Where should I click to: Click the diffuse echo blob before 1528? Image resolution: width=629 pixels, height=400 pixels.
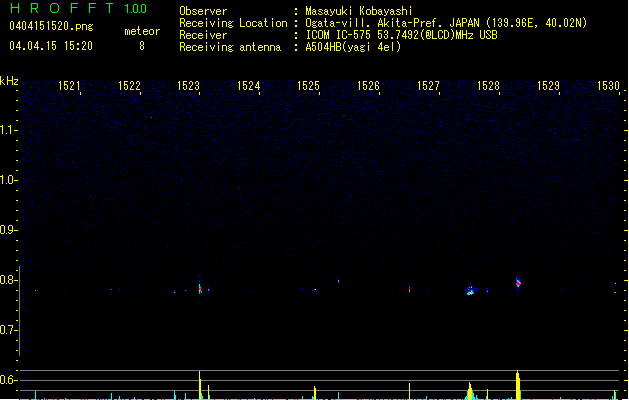point(470,291)
